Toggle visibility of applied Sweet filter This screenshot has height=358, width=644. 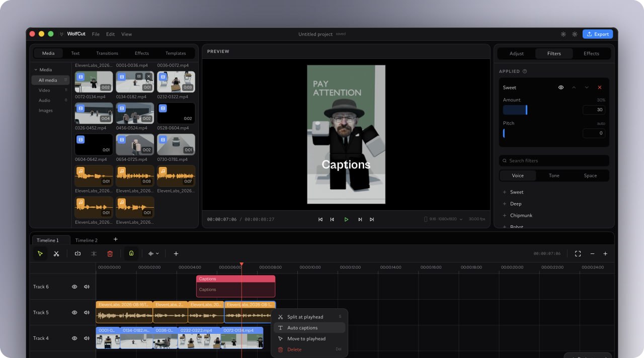561,87
